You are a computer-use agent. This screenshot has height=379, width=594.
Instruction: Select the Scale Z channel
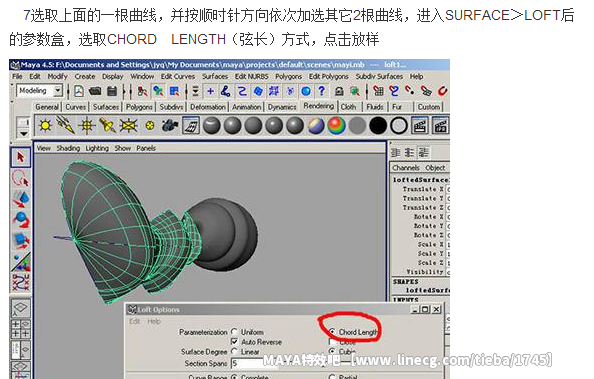tap(430, 263)
